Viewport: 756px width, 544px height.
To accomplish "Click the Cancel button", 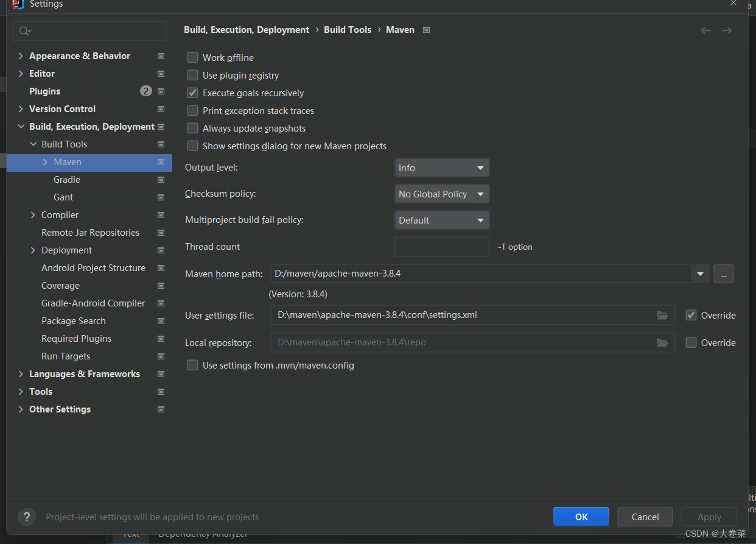I will (x=645, y=517).
